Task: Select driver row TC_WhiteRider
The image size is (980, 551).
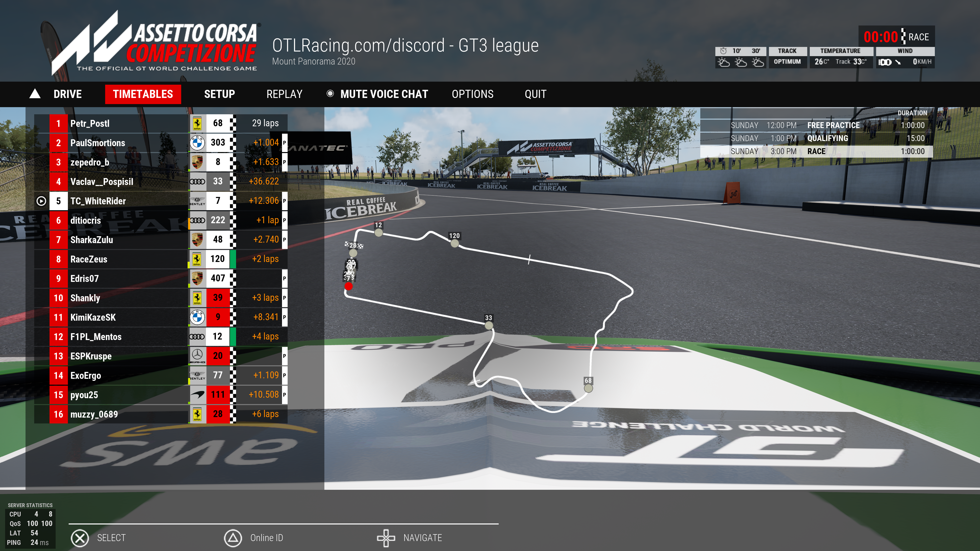Action: 161,201
